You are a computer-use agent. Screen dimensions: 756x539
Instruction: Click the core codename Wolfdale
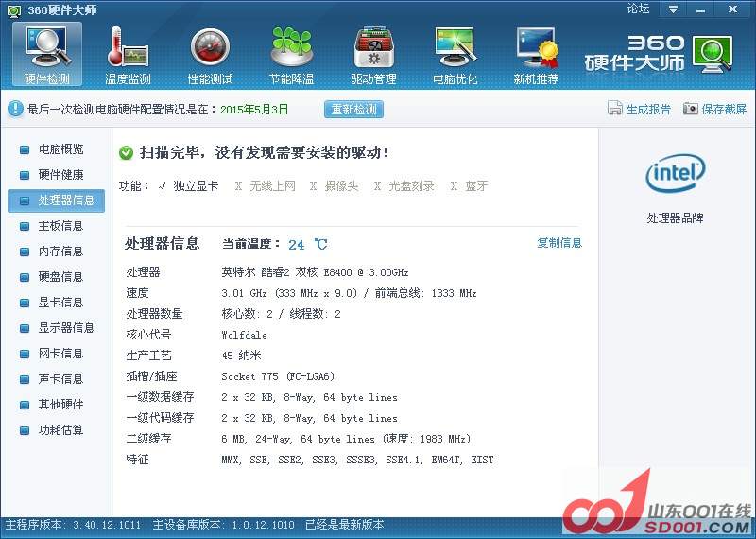(245, 335)
